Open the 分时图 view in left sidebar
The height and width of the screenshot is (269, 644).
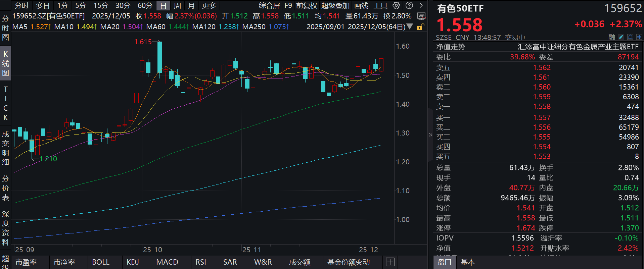(5, 28)
